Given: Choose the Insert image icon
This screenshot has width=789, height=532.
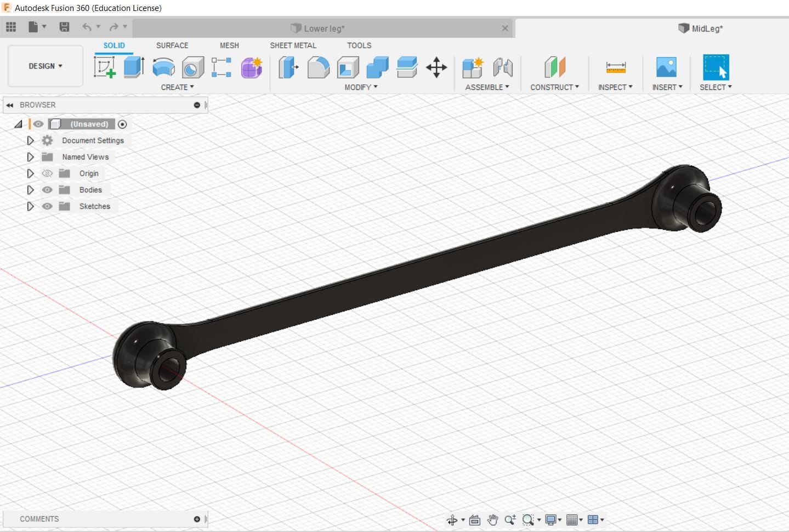Looking at the screenshot, I should click(666, 67).
